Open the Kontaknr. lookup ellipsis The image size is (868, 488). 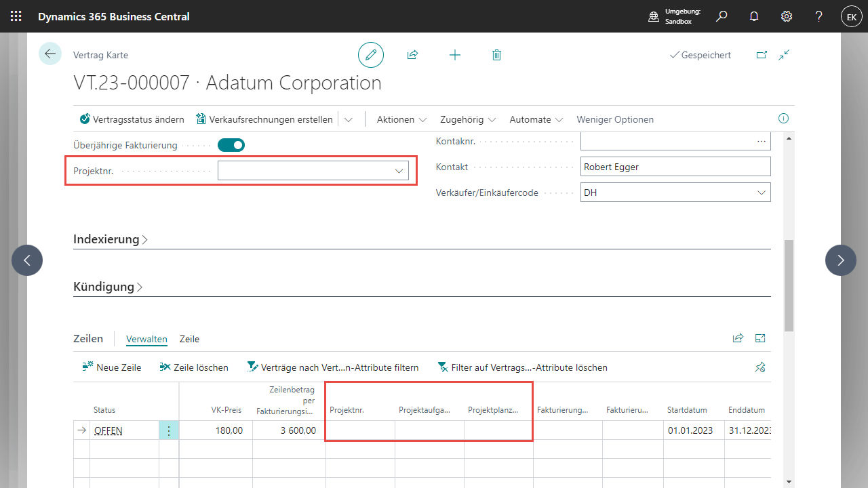[x=762, y=141]
